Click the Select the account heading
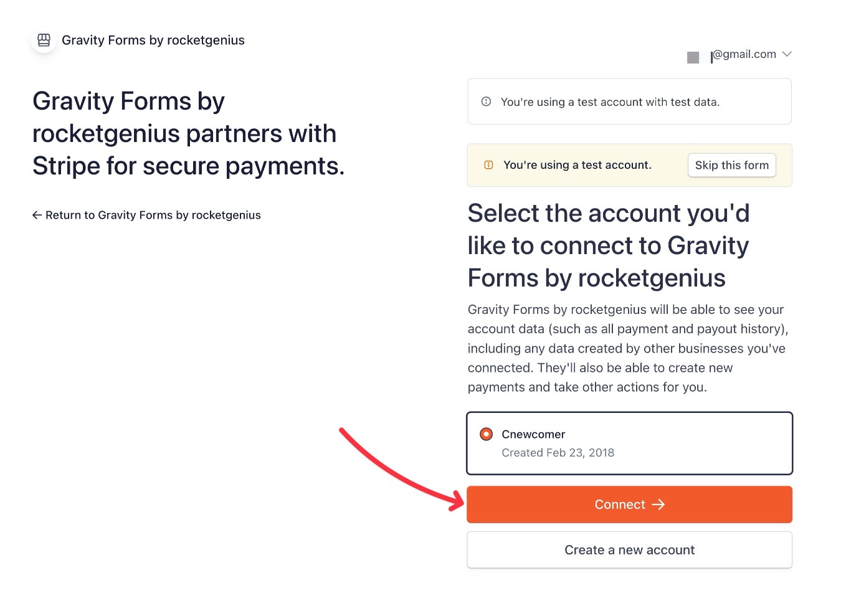The width and height of the screenshot is (841, 616). pyautogui.click(x=608, y=245)
